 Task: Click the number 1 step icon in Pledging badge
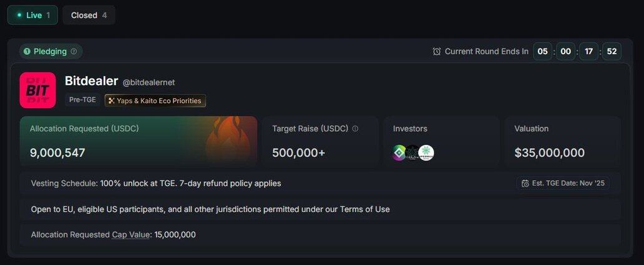27,51
